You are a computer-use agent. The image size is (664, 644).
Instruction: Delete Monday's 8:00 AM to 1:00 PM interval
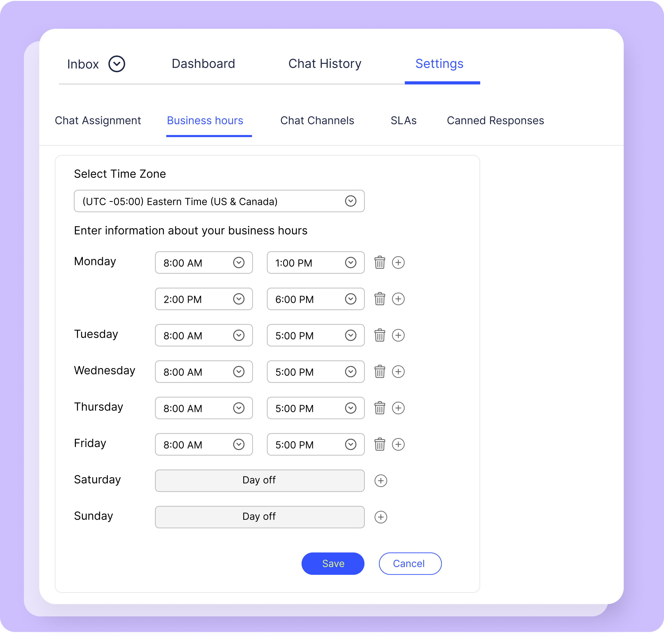click(380, 263)
